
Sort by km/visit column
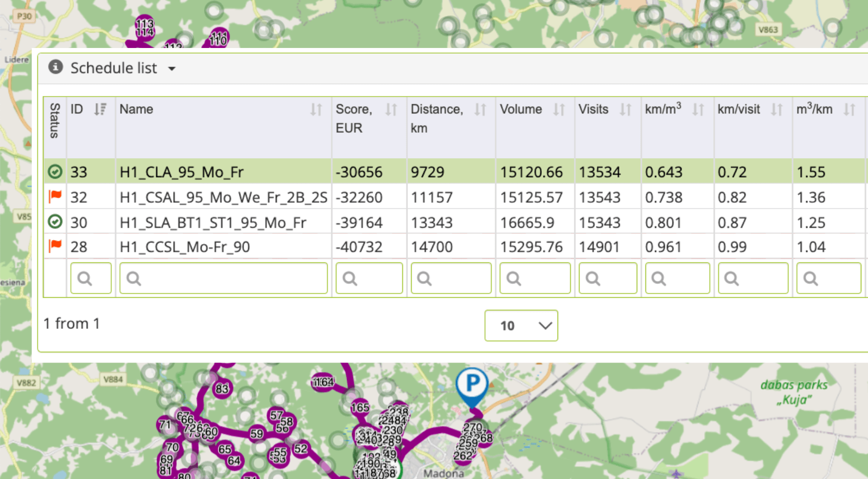(777, 109)
